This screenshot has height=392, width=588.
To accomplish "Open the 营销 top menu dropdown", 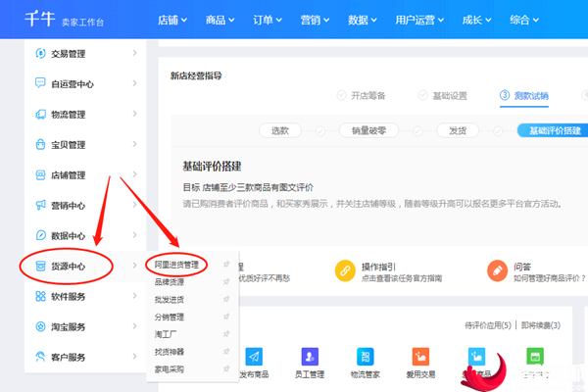I will pyautogui.click(x=315, y=20).
